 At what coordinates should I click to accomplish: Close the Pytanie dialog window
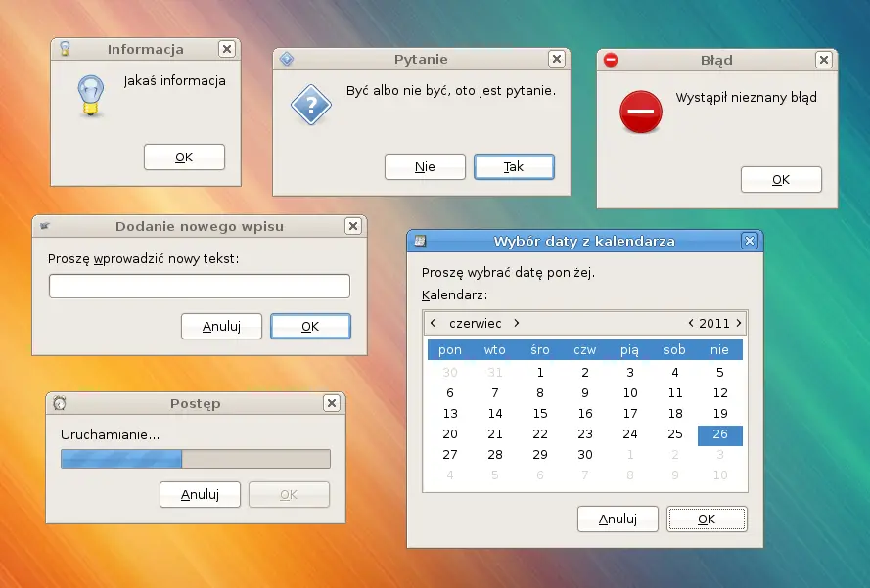(557, 59)
